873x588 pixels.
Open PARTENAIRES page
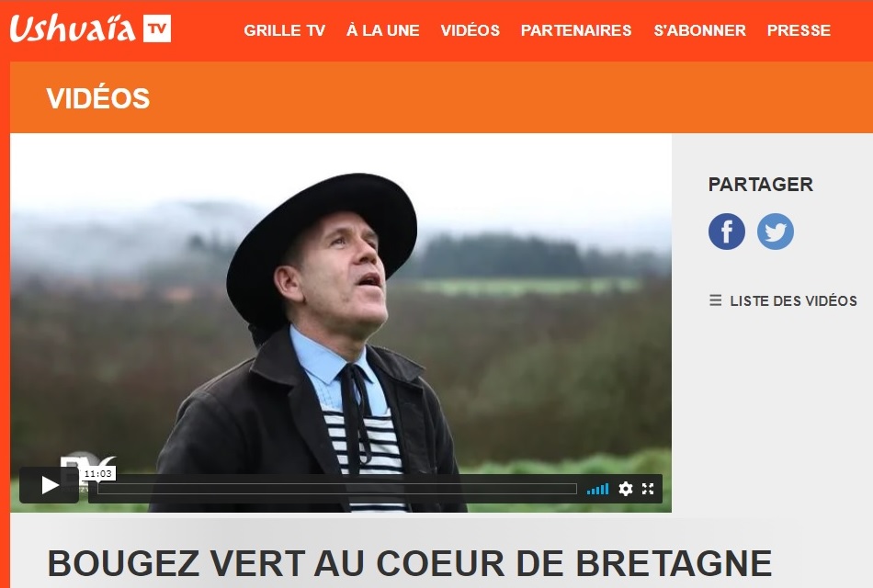tap(576, 30)
